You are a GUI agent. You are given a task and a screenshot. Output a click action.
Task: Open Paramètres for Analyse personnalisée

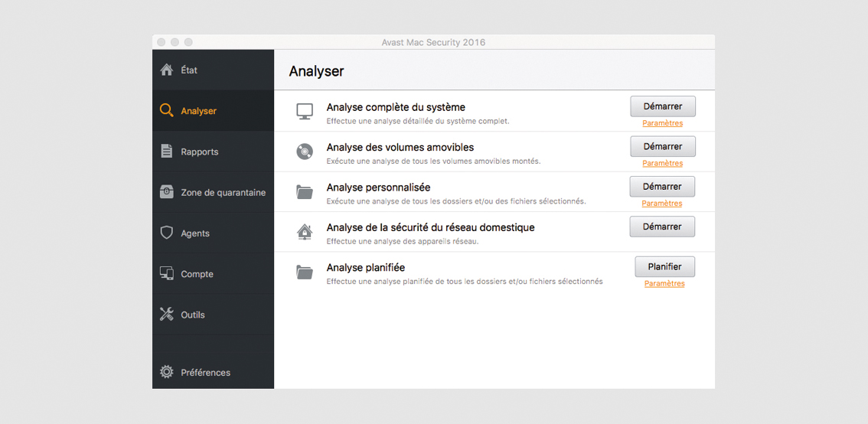[662, 203]
